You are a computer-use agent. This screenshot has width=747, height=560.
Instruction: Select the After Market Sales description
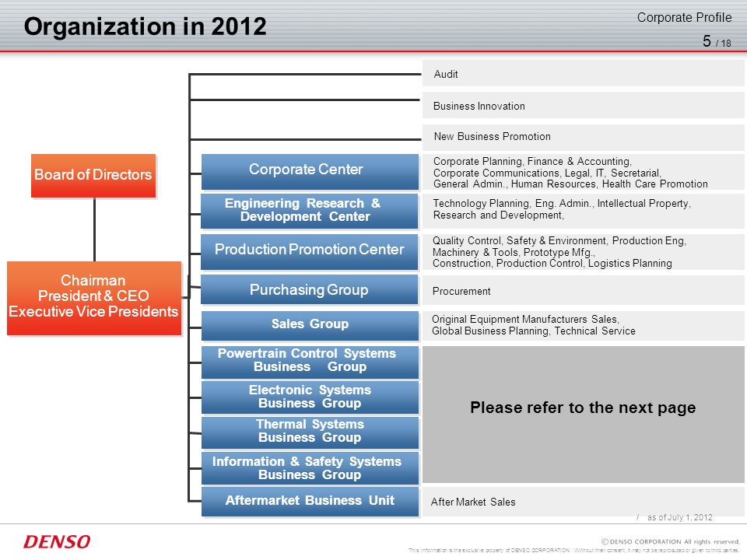tap(583, 502)
